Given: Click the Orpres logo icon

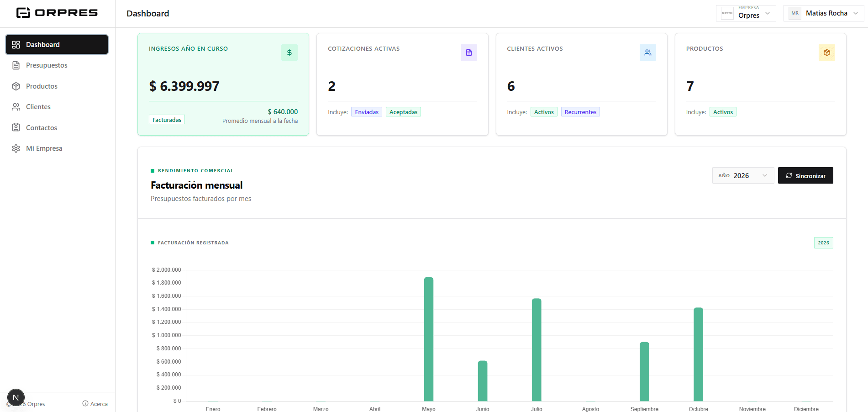Looking at the screenshot, I should coord(23,13).
